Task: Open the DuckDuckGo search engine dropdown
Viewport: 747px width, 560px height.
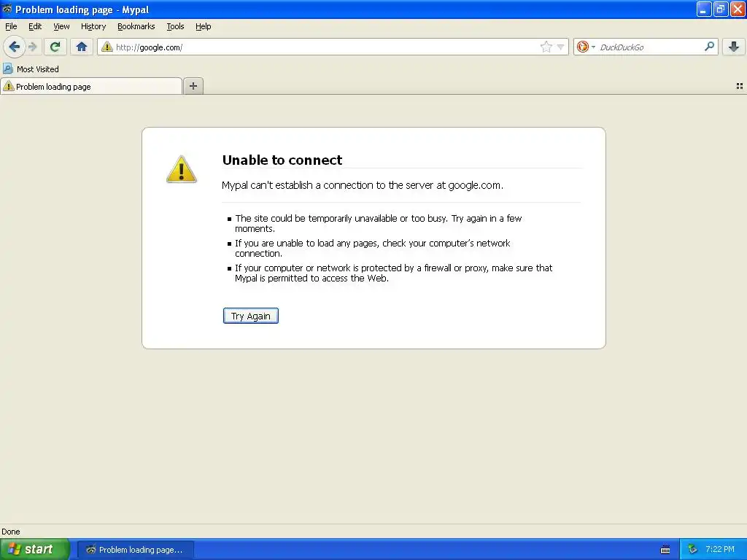Action: (586, 47)
